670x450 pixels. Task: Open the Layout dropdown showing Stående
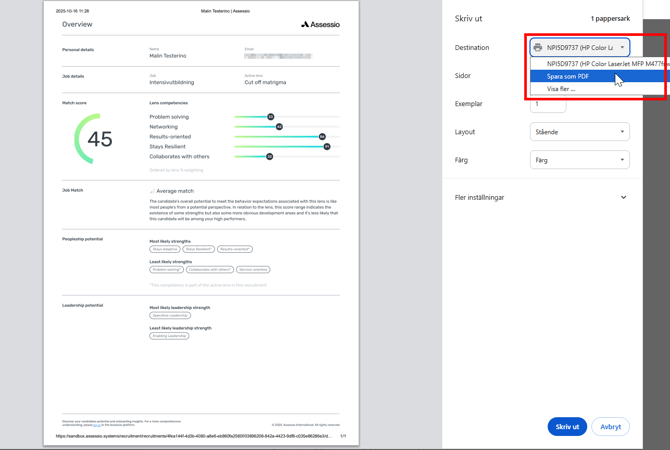click(579, 132)
